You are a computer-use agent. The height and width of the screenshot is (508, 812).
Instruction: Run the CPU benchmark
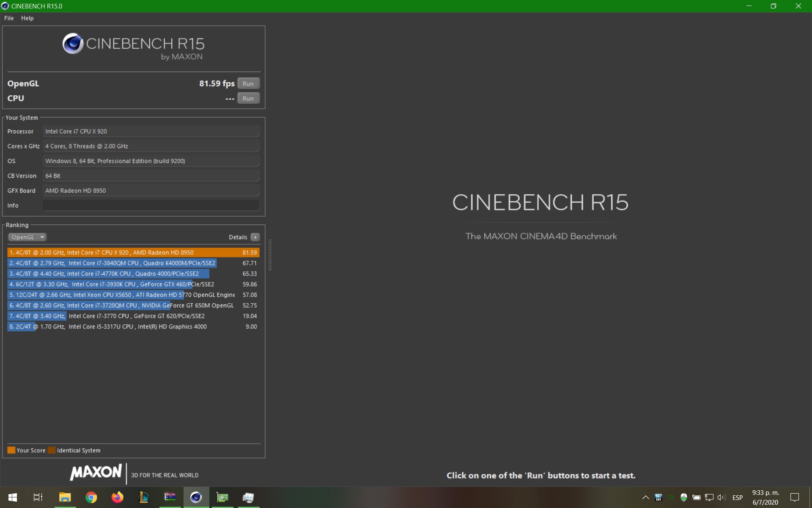[248, 98]
